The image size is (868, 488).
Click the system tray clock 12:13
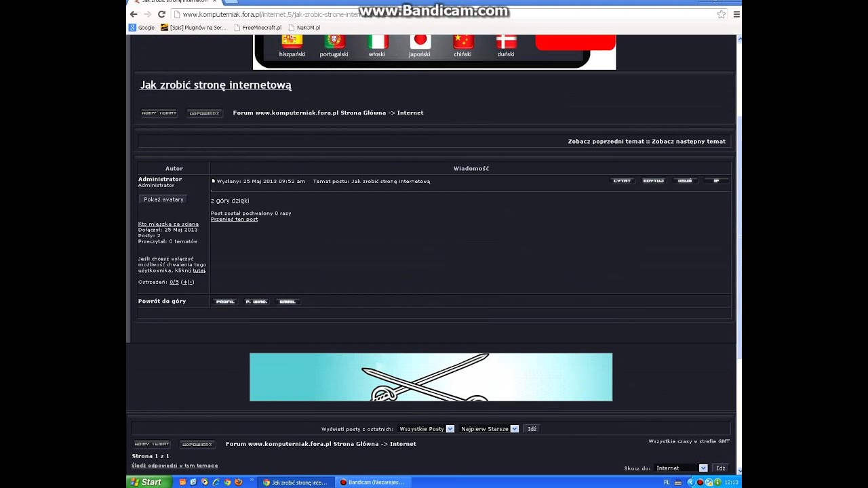point(731,483)
